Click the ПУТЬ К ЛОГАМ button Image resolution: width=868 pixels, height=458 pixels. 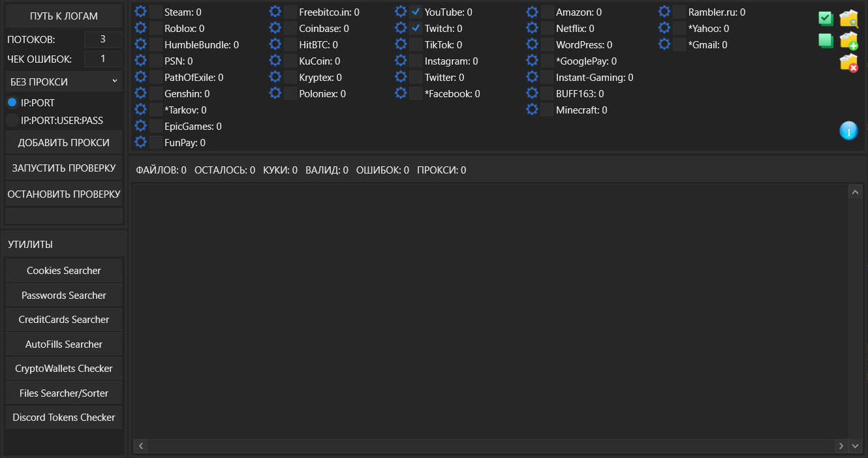[x=64, y=16]
